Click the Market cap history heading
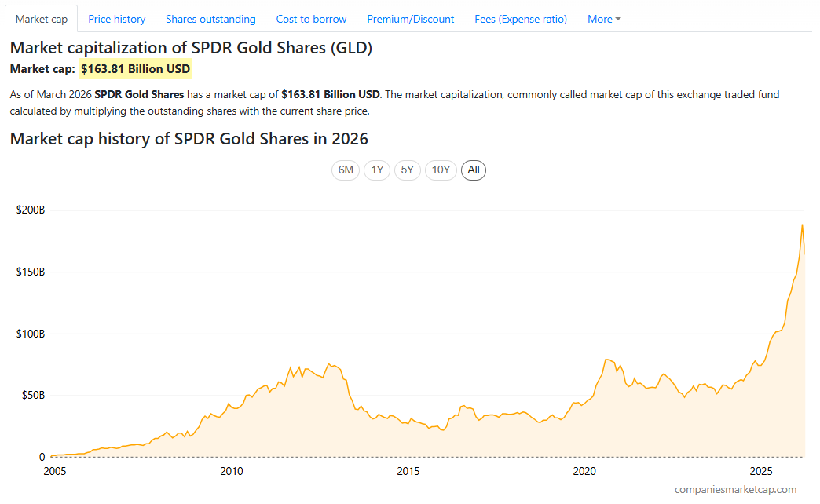Image resolution: width=820 pixels, height=504 pixels. tap(189, 138)
